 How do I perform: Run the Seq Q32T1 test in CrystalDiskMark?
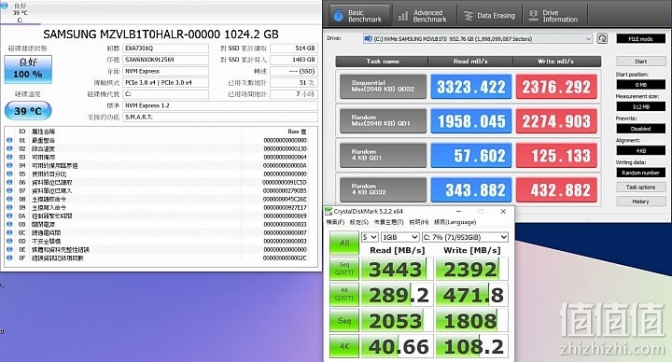pyautogui.click(x=344, y=269)
